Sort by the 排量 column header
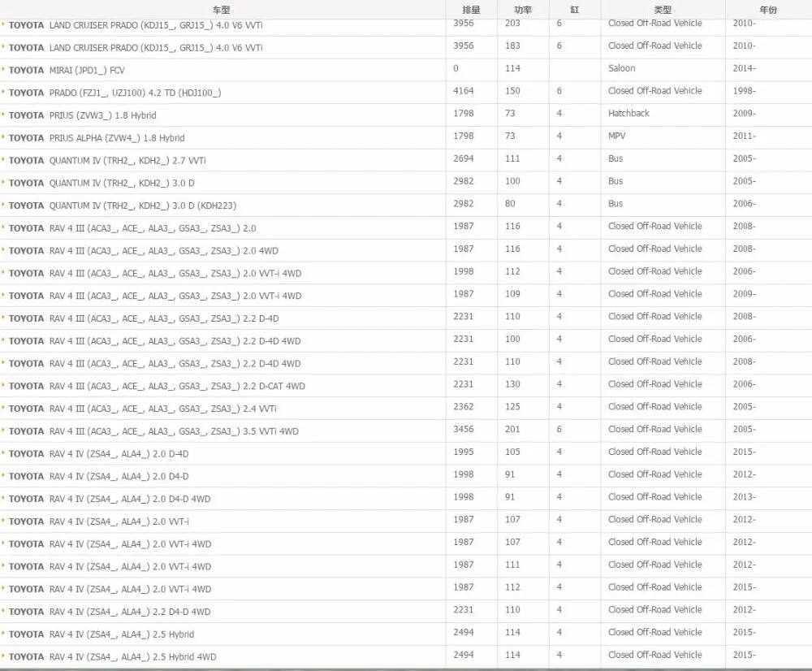The image size is (812, 671). [x=471, y=10]
